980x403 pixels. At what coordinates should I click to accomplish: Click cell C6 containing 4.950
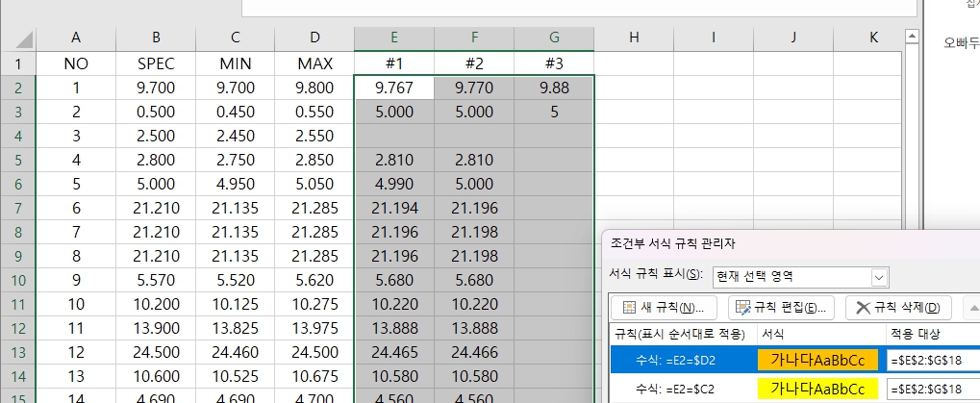[235, 185]
